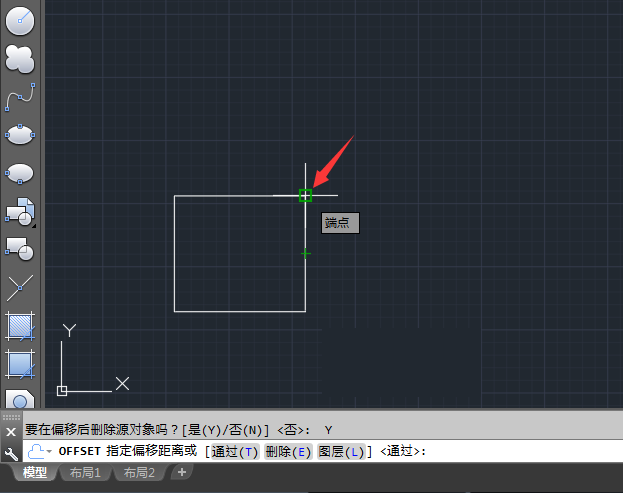Click the Make Block tool icon
This screenshot has width=623, height=493.
click(20, 249)
